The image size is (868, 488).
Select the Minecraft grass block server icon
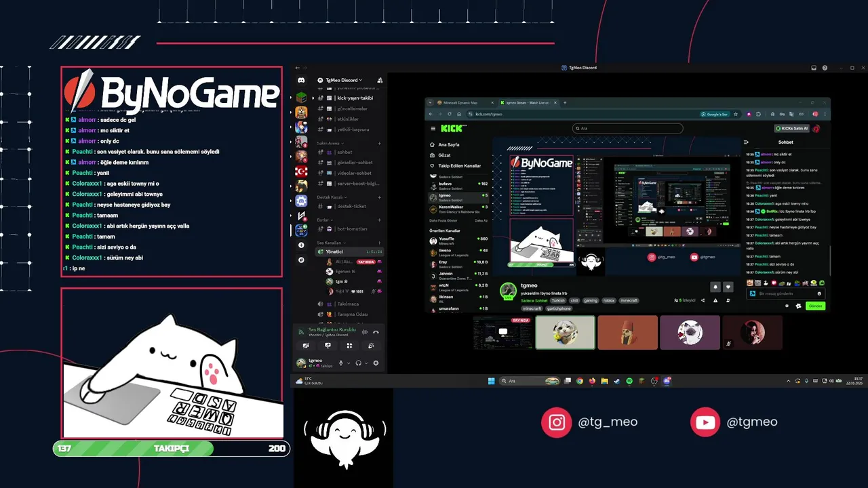[302, 97]
